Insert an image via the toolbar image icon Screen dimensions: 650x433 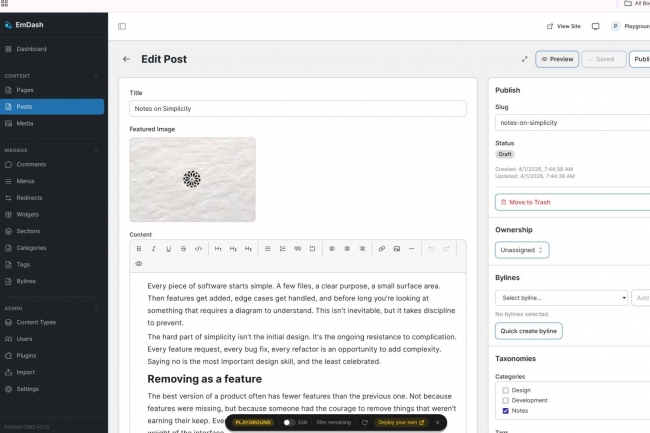[396, 248]
